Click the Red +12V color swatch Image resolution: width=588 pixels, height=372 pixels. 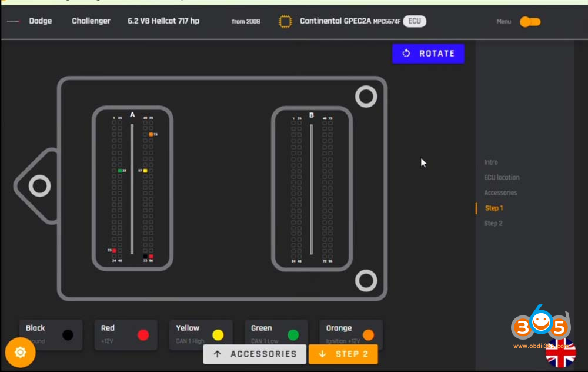(x=143, y=335)
